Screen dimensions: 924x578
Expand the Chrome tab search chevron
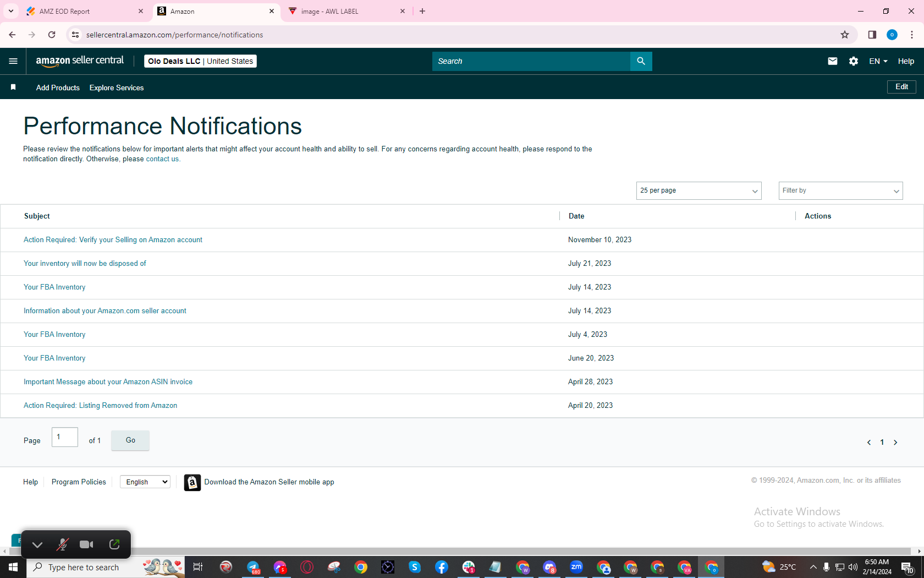coord(11,11)
